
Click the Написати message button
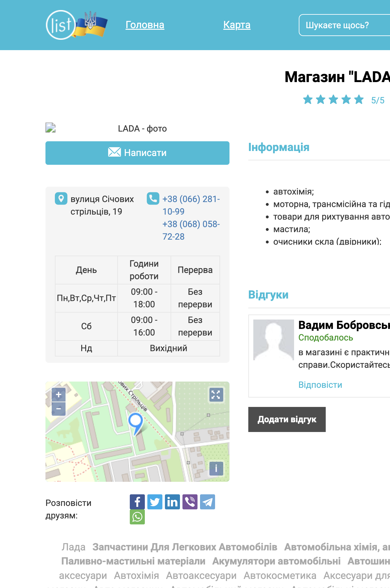coord(137,153)
